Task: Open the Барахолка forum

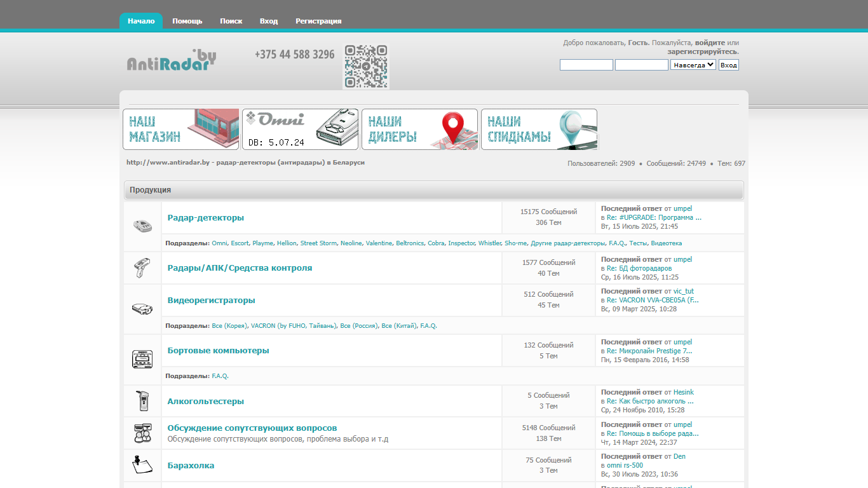Action: (x=191, y=465)
